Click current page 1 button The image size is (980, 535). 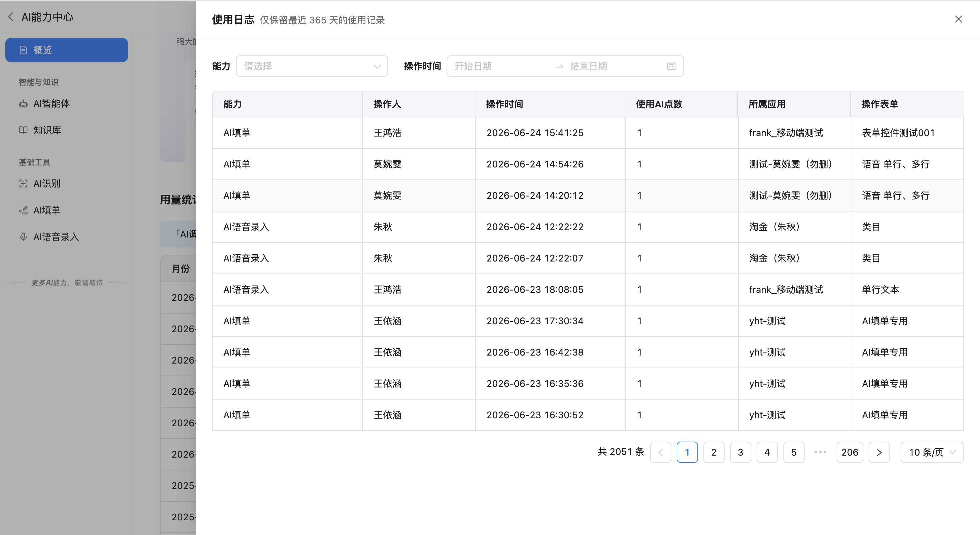[687, 452]
